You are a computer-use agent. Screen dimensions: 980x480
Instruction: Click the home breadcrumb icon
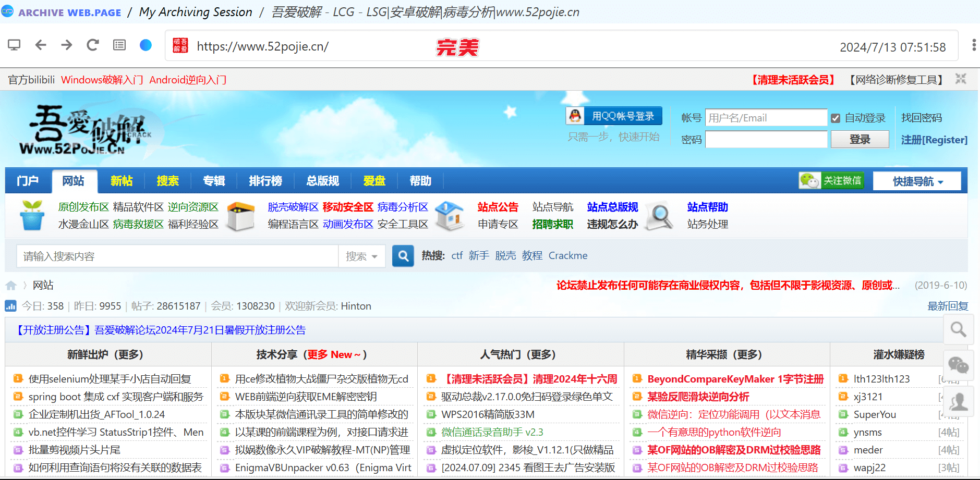11,286
